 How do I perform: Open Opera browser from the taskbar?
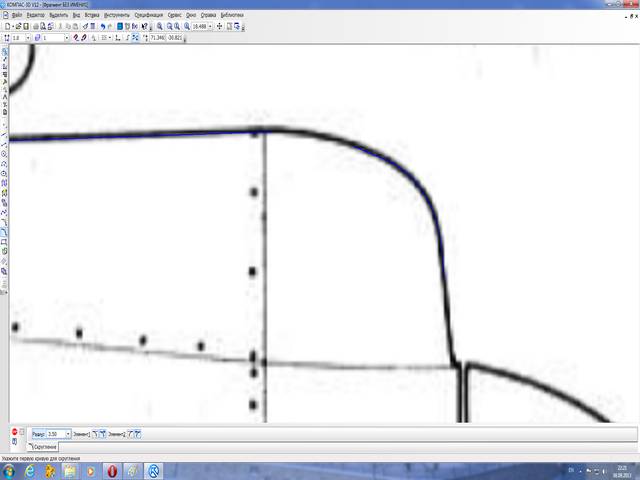(x=112, y=470)
